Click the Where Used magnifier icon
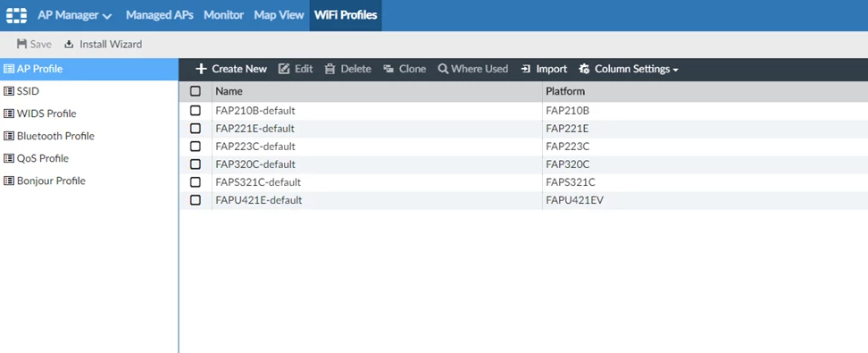This screenshot has width=868, height=353. (443, 70)
